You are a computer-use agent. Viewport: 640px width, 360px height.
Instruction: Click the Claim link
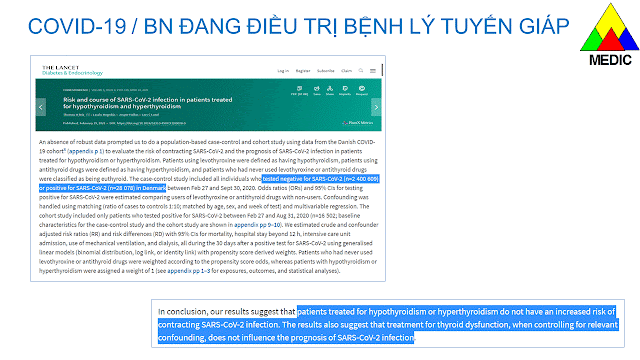(x=347, y=71)
